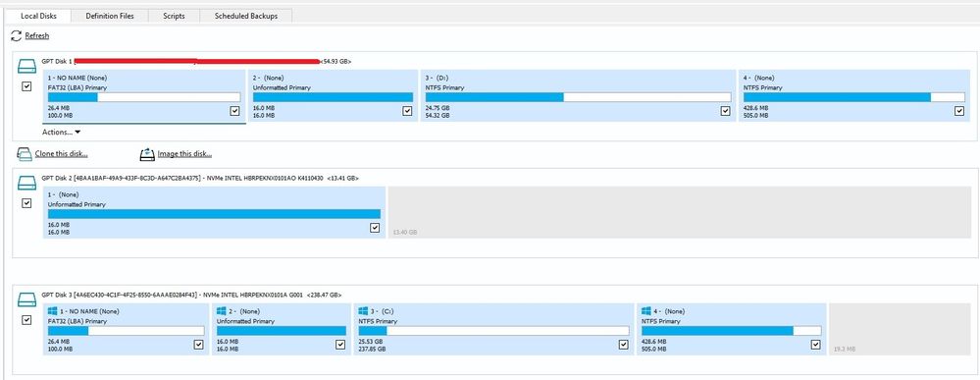Open the Actions... dropdown under Disk 1
Screen dimensions: 980x380
(61, 133)
